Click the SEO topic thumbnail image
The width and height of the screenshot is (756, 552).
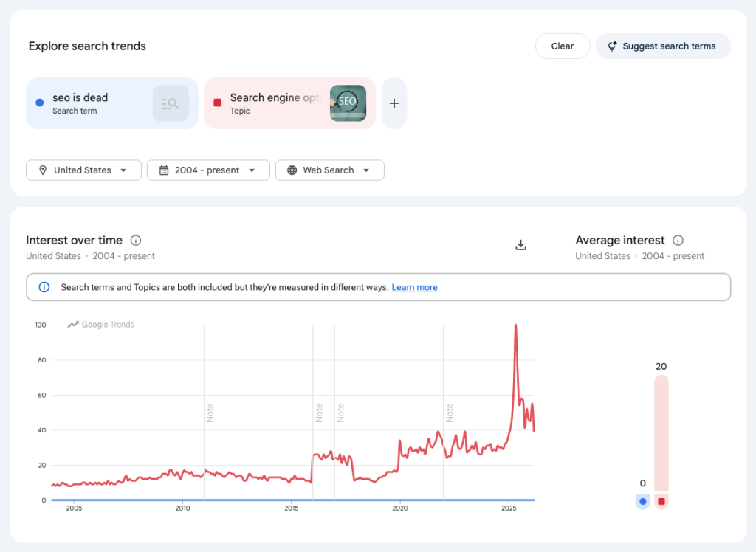tap(348, 103)
